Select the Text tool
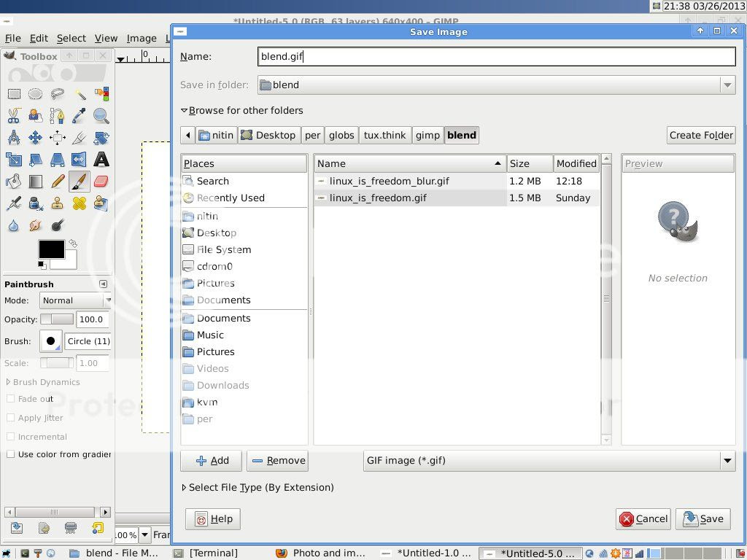Image resolution: width=747 pixels, height=560 pixels. (x=101, y=160)
